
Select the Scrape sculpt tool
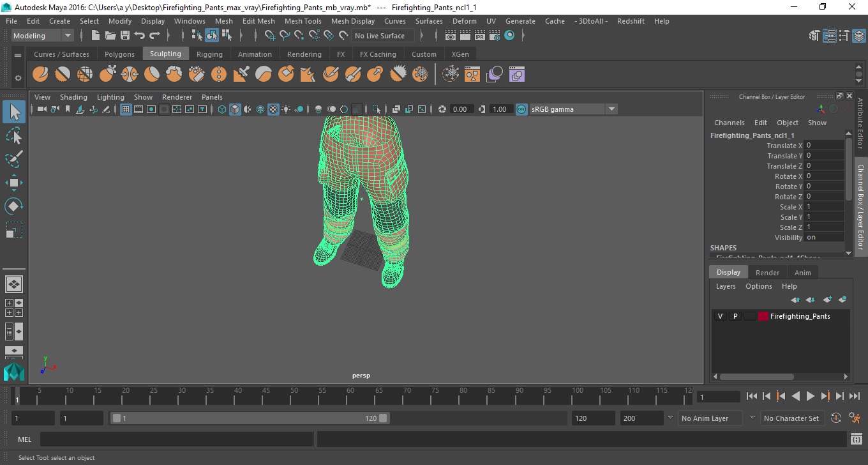point(286,75)
